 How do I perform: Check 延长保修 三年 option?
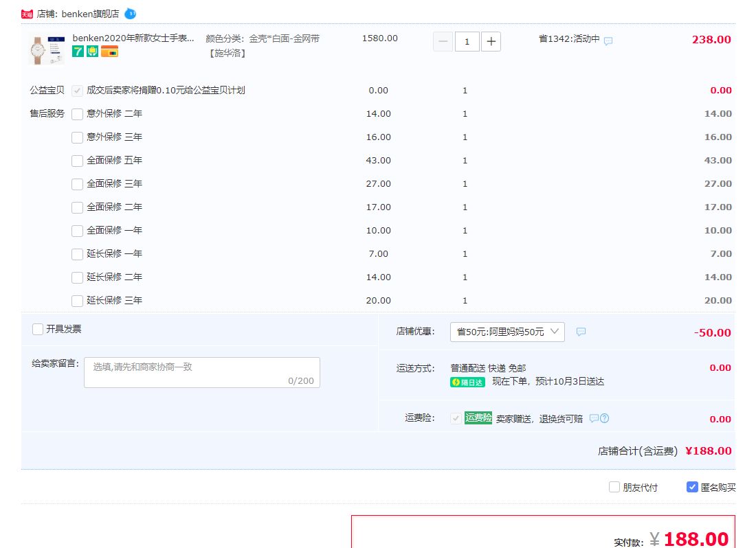pos(77,301)
